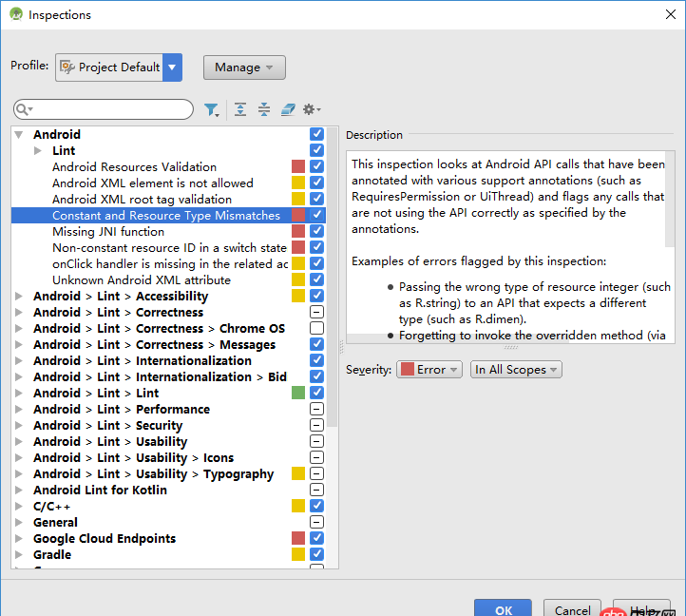Click the search magnifier history icon
Viewport: 686px width, 616px height.
tap(24, 109)
